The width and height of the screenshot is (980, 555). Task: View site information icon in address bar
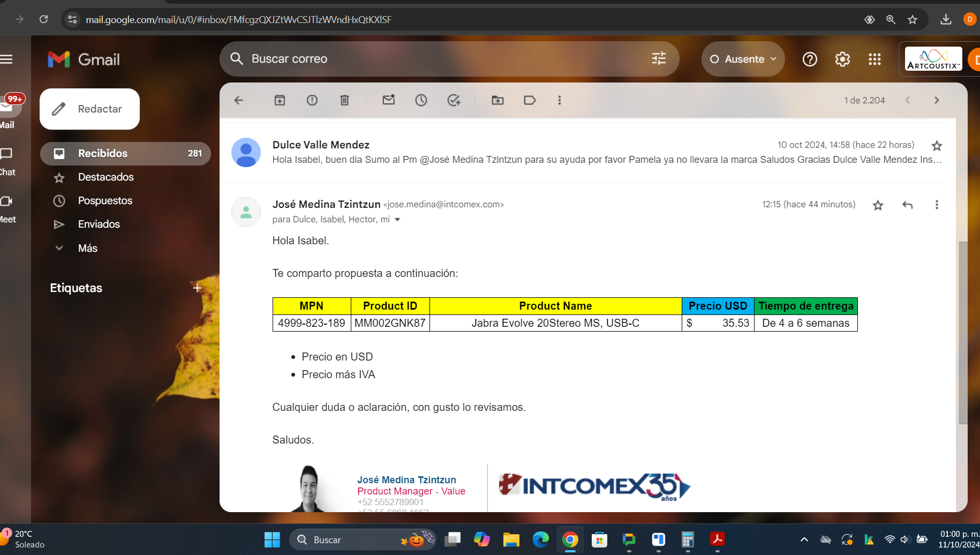click(72, 20)
